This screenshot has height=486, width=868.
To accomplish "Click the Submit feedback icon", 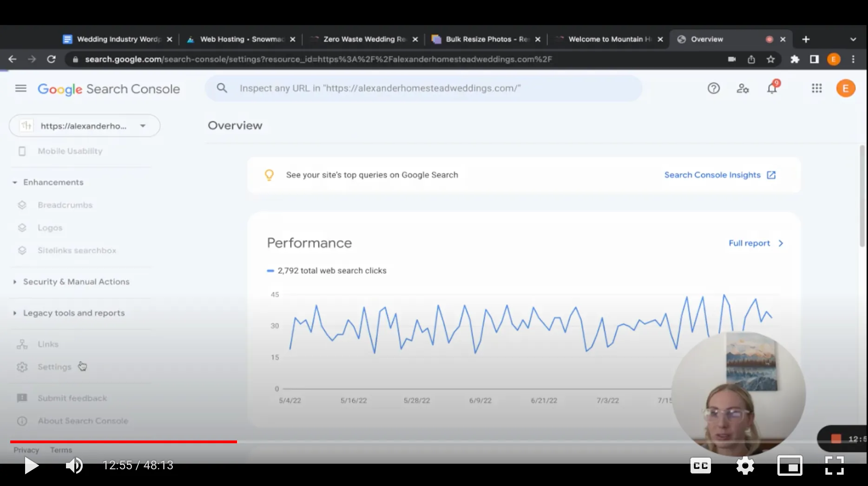I will click(22, 398).
